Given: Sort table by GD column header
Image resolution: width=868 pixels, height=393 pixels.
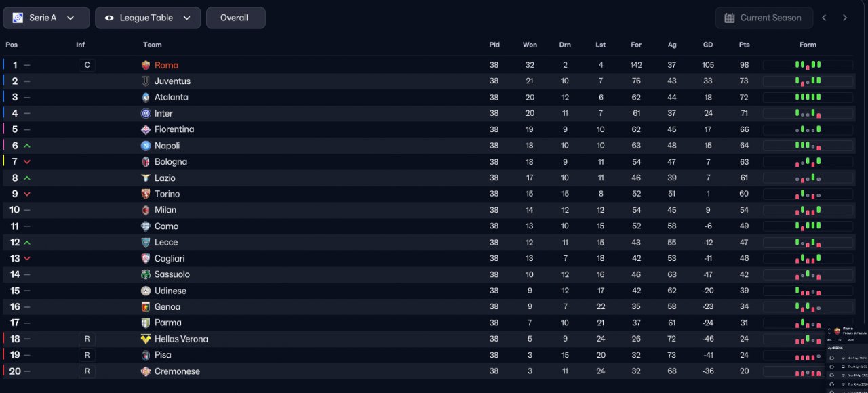Looking at the screenshot, I should (708, 45).
